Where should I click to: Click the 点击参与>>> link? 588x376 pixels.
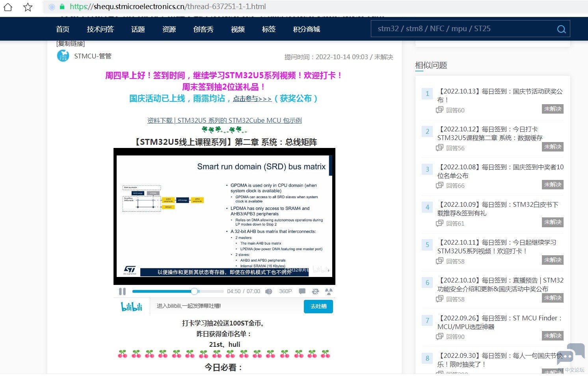pyautogui.click(x=252, y=99)
